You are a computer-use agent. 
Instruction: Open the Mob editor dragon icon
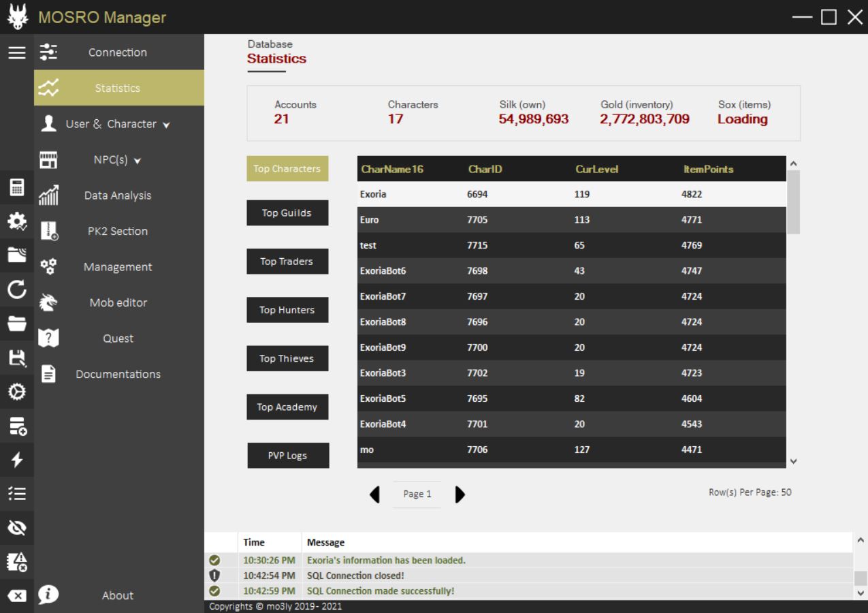tap(49, 302)
